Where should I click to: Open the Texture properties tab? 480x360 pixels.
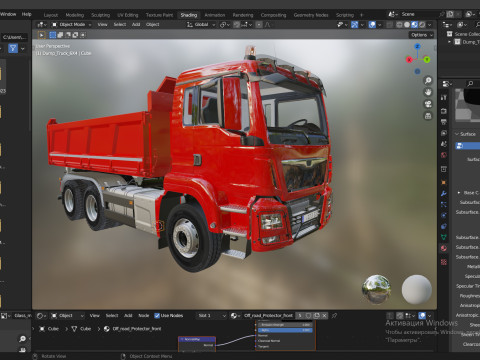click(444, 262)
